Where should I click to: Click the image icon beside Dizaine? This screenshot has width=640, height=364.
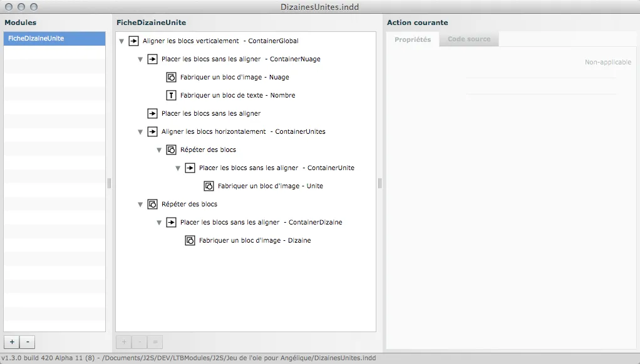tap(190, 241)
